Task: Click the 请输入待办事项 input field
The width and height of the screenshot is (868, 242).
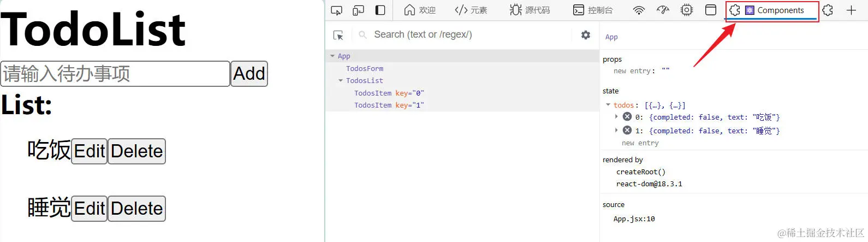Action: point(115,74)
